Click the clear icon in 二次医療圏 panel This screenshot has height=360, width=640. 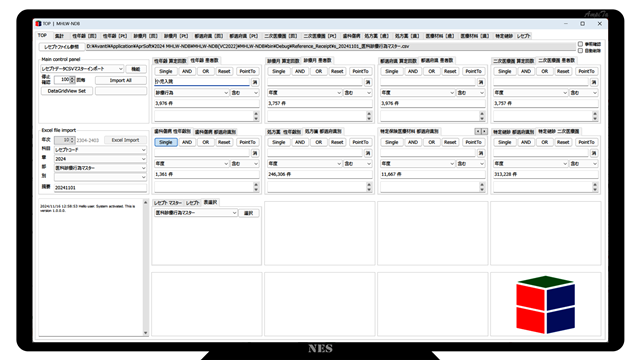click(594, 82)
